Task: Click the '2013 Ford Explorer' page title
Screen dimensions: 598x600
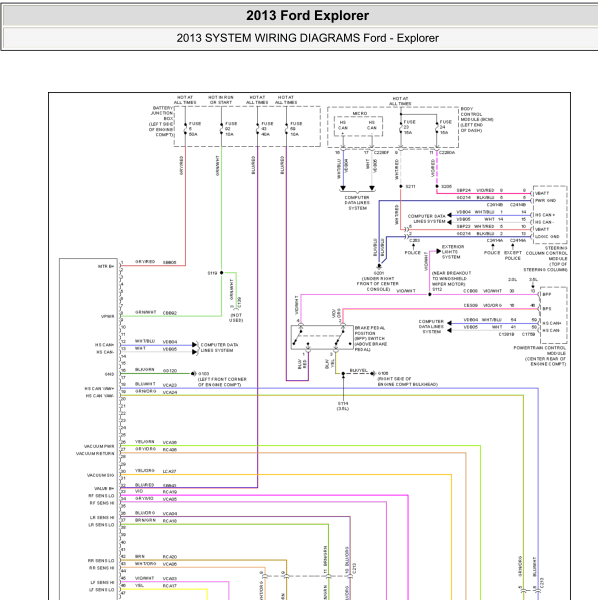Action: click(x=307, y=15)
